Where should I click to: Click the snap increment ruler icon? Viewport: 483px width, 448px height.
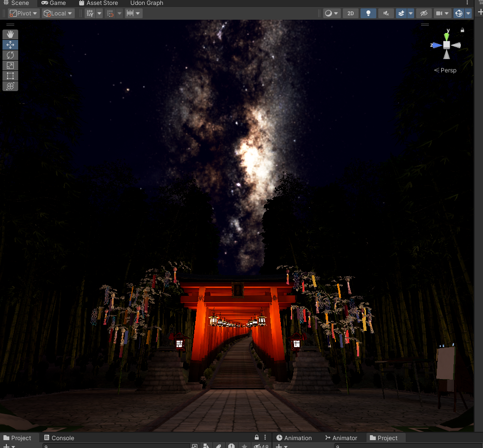130,13
